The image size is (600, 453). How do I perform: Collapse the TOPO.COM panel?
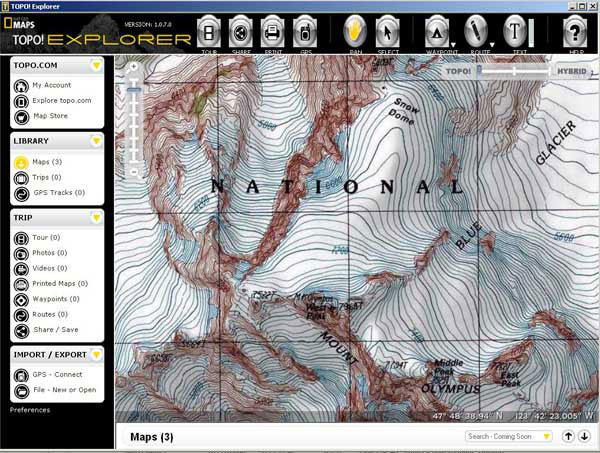(x=96, y=66)
